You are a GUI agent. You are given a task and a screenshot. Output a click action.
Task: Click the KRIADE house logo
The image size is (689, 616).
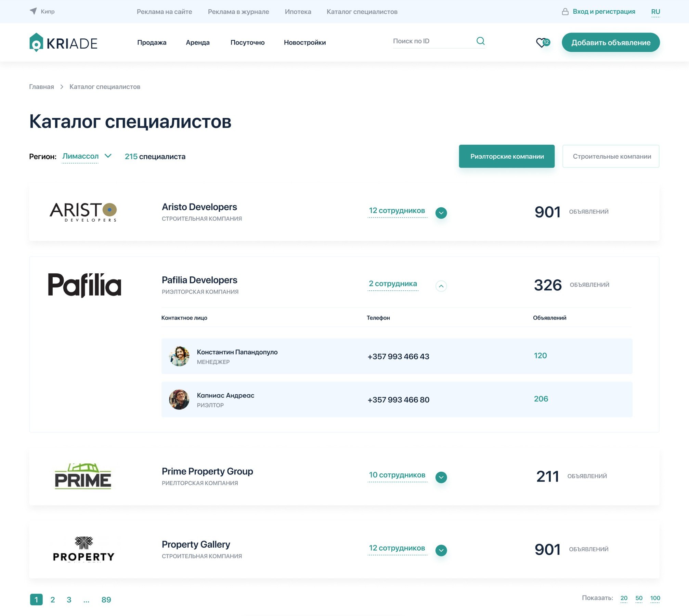tap(36, 42)
